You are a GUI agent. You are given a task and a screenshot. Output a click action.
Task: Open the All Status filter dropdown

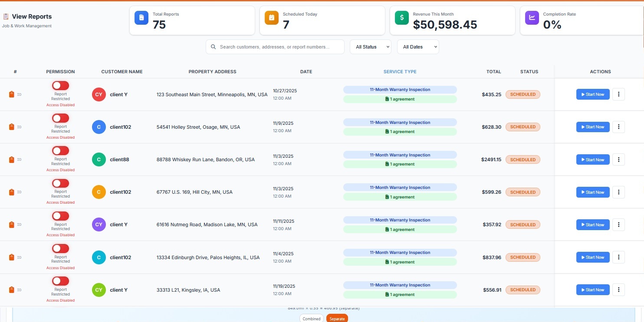tap(370, 47)
